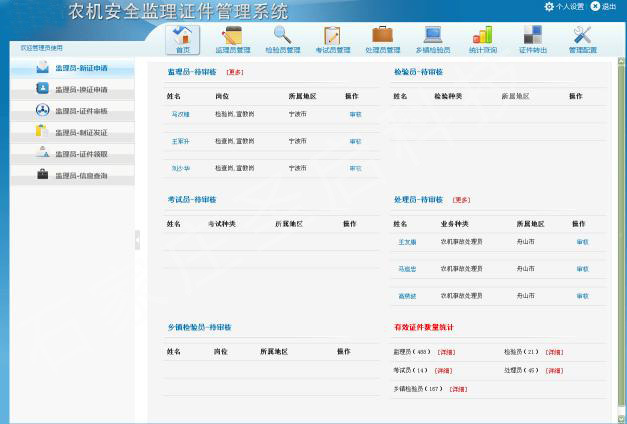The width and height of the screenshot is (627, 424).
Task: Open second name link in 处理员-待审核
Action: (407, 269)
